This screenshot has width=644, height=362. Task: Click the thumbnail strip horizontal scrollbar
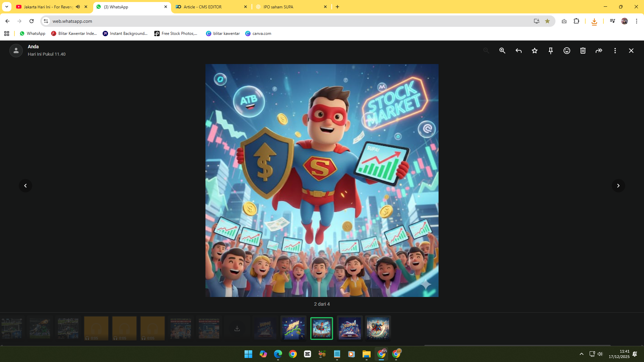click(518, 345)
